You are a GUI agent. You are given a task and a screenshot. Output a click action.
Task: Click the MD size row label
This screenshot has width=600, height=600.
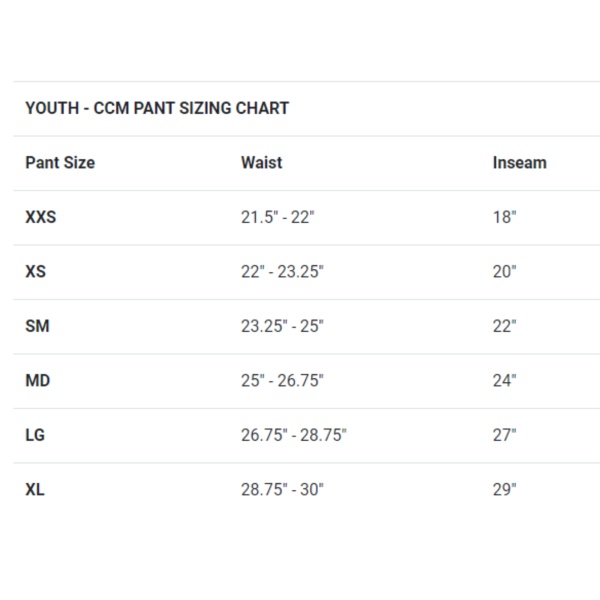[38, 380]
